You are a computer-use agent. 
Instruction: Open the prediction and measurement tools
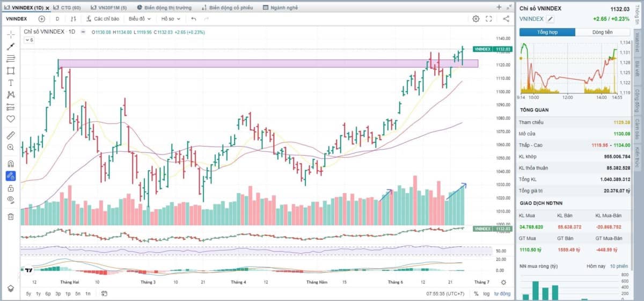11,107
